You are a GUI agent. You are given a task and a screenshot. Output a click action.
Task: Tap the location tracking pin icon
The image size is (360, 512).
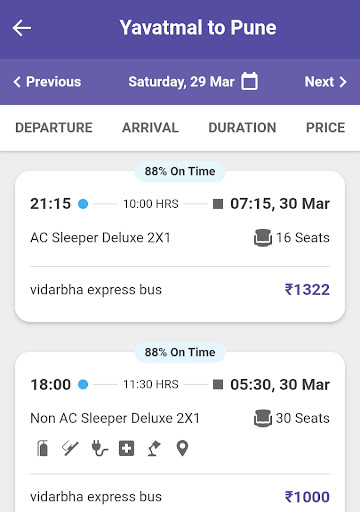click(x=182, y=448)
